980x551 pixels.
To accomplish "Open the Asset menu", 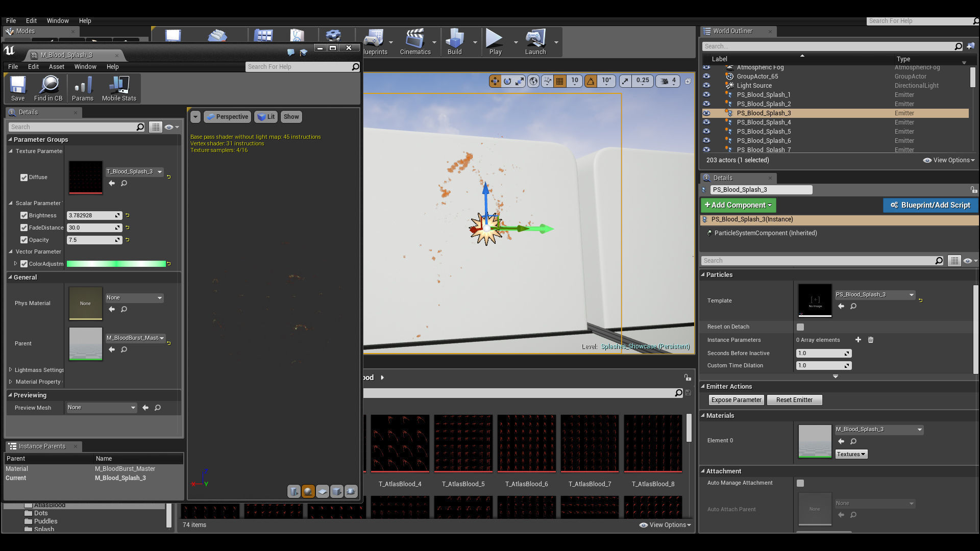I will pos(56,67).
